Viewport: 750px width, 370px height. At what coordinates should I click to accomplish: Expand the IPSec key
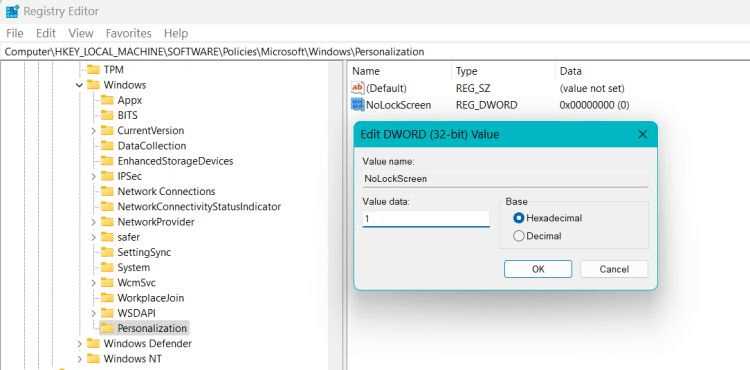93,176
